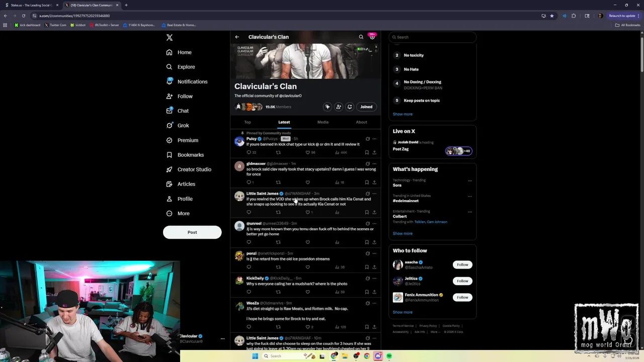The image size is (644, 362).
Task: Like the KickDaily mudshark post
Action: [308, 292]
